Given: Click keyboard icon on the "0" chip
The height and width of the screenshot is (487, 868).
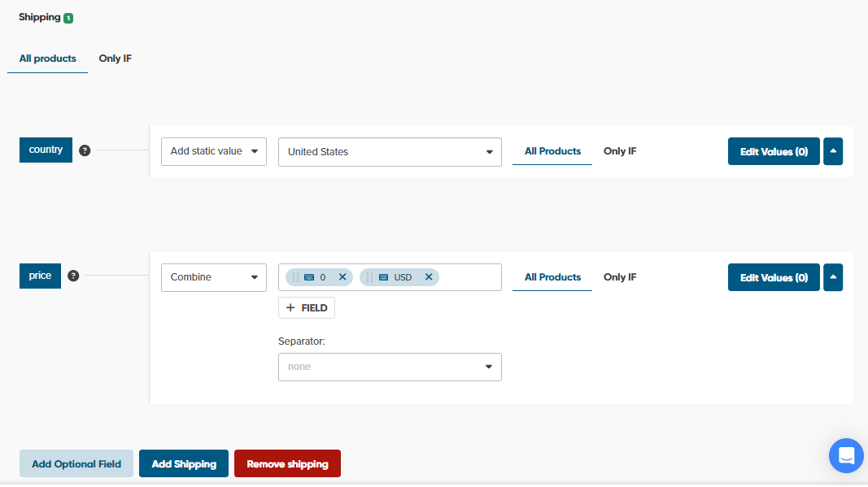Looking at the screenshot, I should pyautogui.click(x=309, y=277).
